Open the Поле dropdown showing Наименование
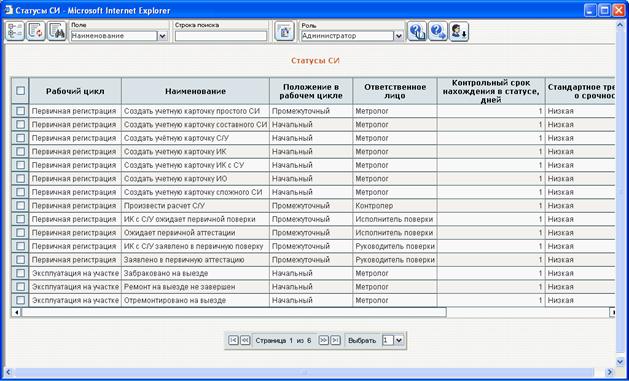Screen dimensions: 629x381 (119, 36)
